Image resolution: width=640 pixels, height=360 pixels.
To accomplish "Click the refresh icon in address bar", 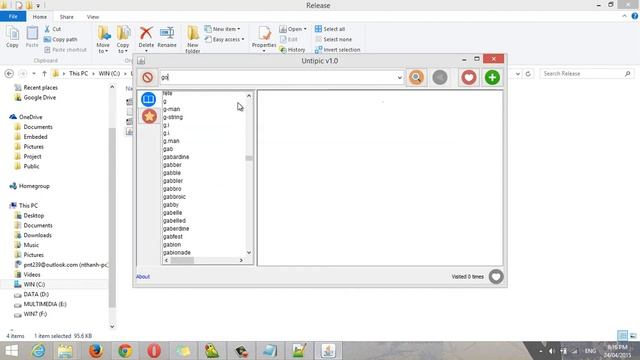I will point(528,73).
